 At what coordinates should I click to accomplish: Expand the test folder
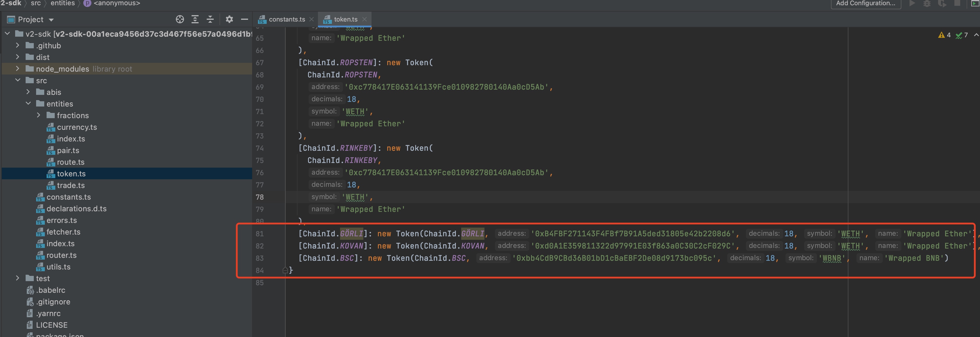(17, 279)
